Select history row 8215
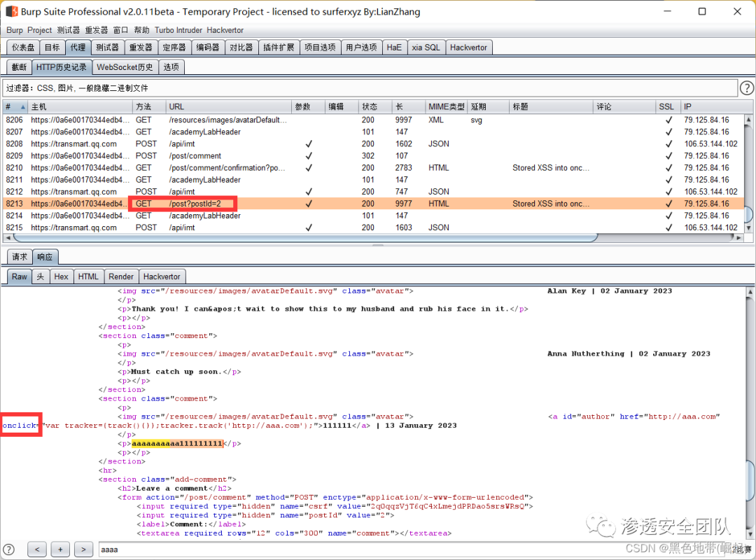This screenshot has height=560, width=756. pos(374,227)
